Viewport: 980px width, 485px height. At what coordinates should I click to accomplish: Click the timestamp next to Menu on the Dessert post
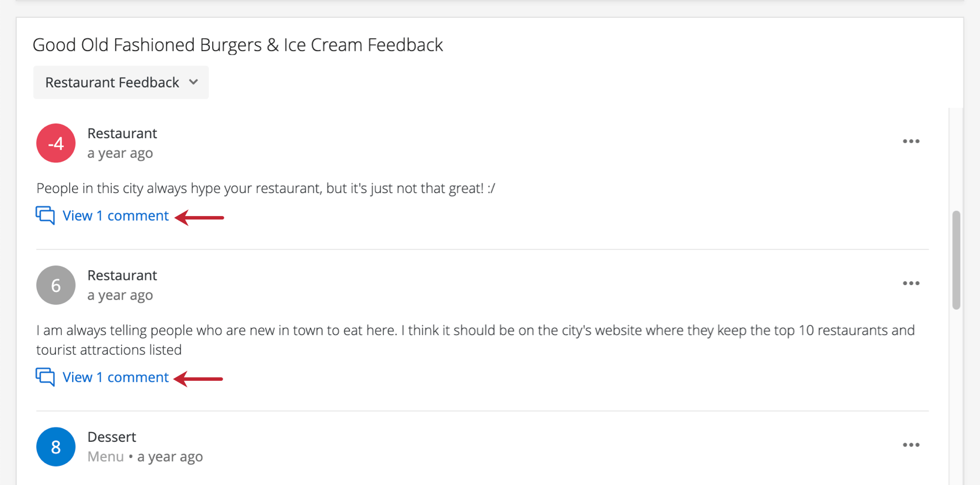click(170, 456)
